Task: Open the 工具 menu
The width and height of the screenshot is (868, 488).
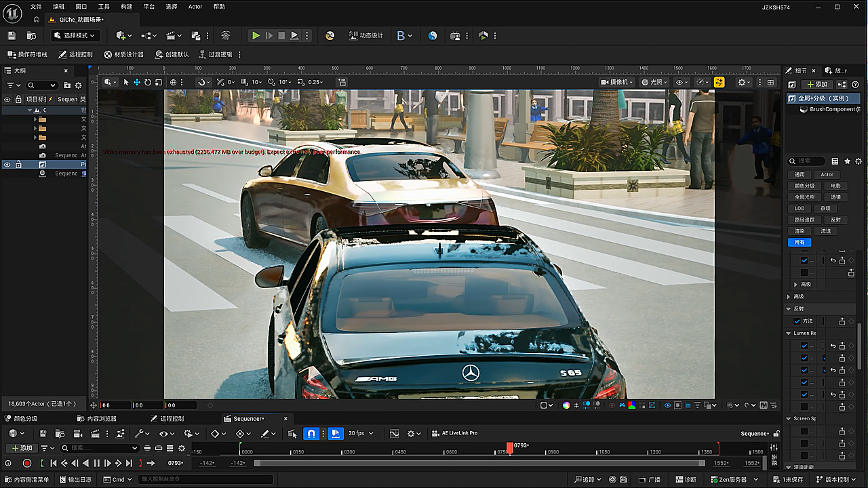Action: coord(104,7)
